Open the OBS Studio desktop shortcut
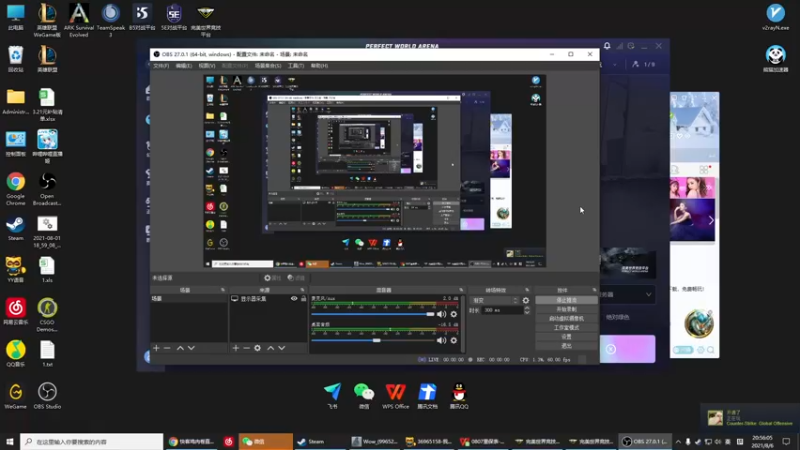The image size is (800, 450). (x=47, y=395)
